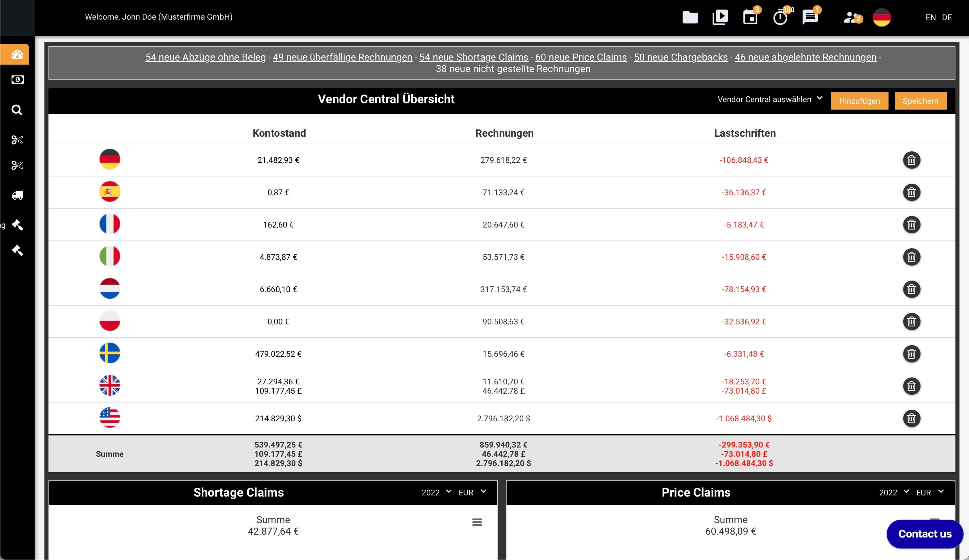Open the calendar icon with badge 3

[750, 18]
